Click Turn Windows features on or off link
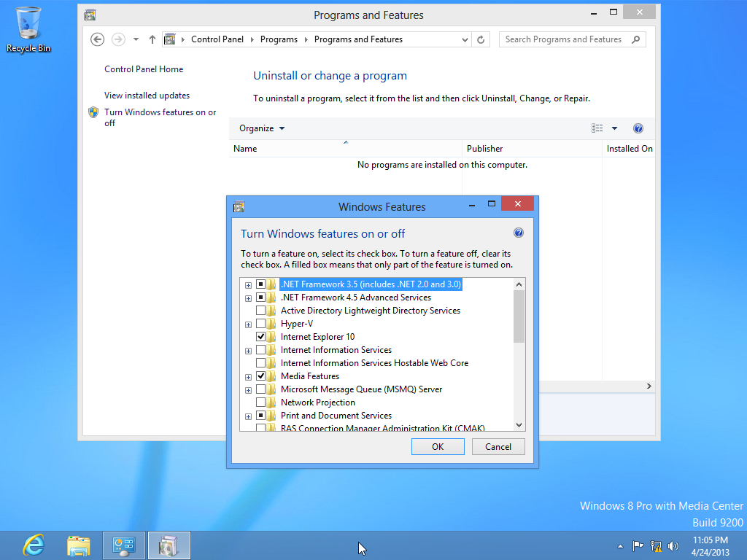Screen dimensions: 747x560 click(160, 117)
